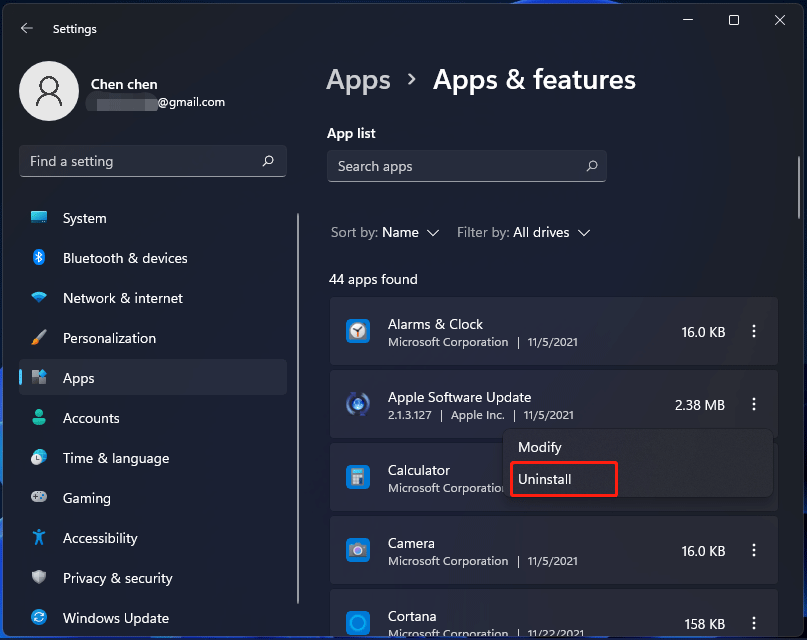807x640 pixels.
Task: Click the Chen chen account name
Action: click(x=124, y=84)
